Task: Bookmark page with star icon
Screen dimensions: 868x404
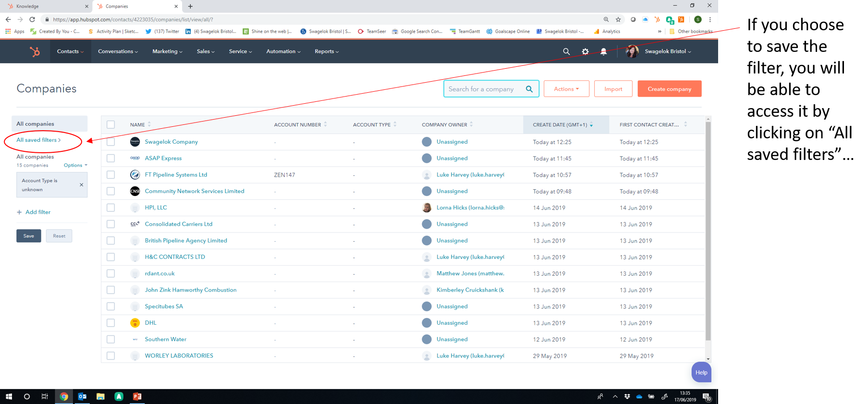Action: tap(618, 20)
